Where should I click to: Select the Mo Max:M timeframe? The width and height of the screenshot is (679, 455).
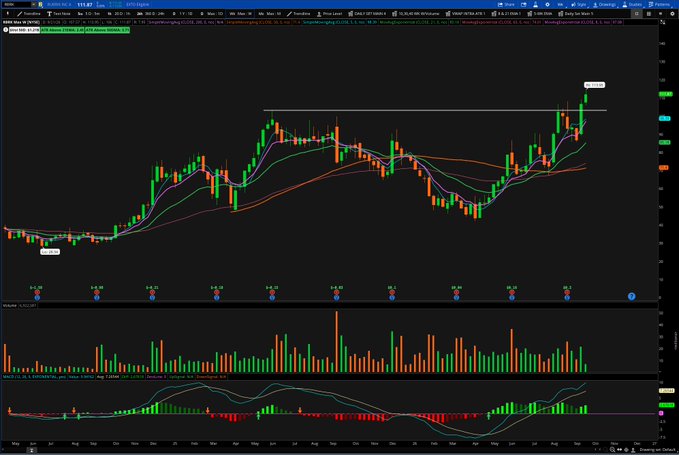[270, 13]
